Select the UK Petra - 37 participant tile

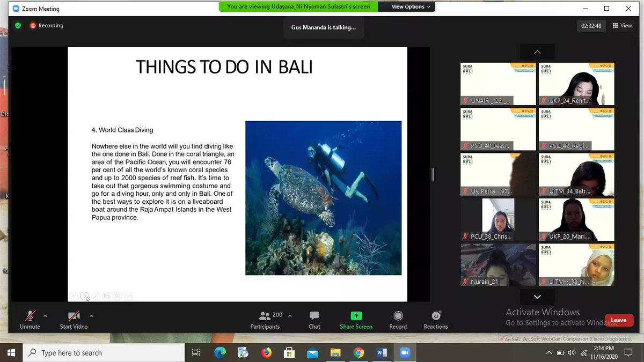coord(498,174)
